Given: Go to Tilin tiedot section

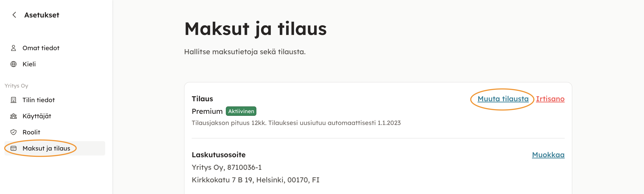Looking at the screenshot, I should (x=38, y=100).
